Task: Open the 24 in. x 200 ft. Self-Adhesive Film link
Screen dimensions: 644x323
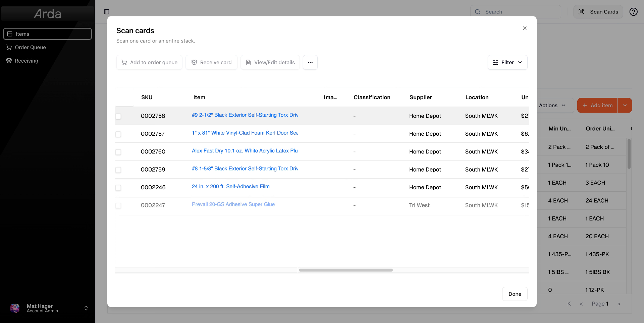Action: click(231, 186)
